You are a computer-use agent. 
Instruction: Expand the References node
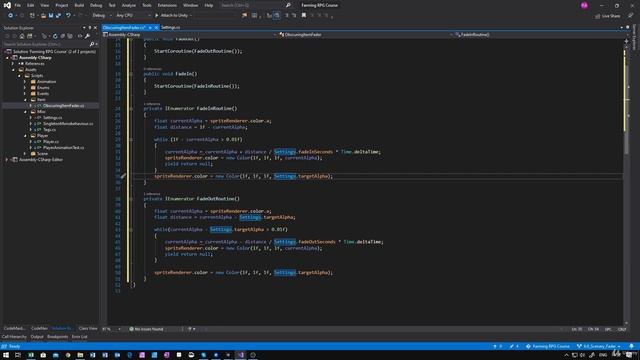(x=13, y=64)
